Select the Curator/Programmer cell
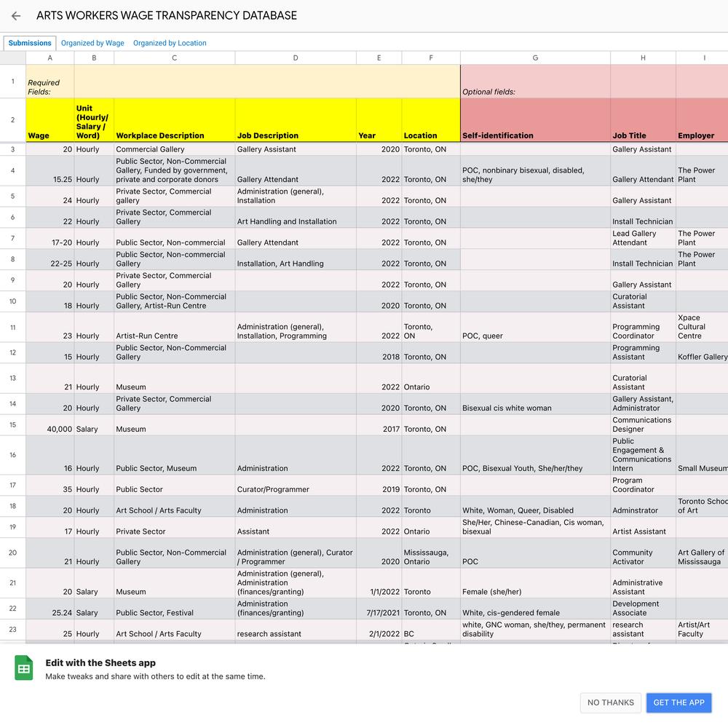728x728 pixels. tap(296, 485)
